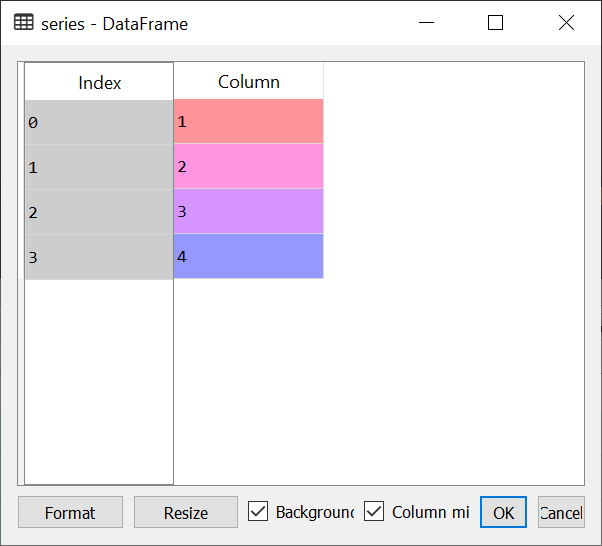Click the Resize button
Viewport: 602px width, 546px height.
(186, 512)
